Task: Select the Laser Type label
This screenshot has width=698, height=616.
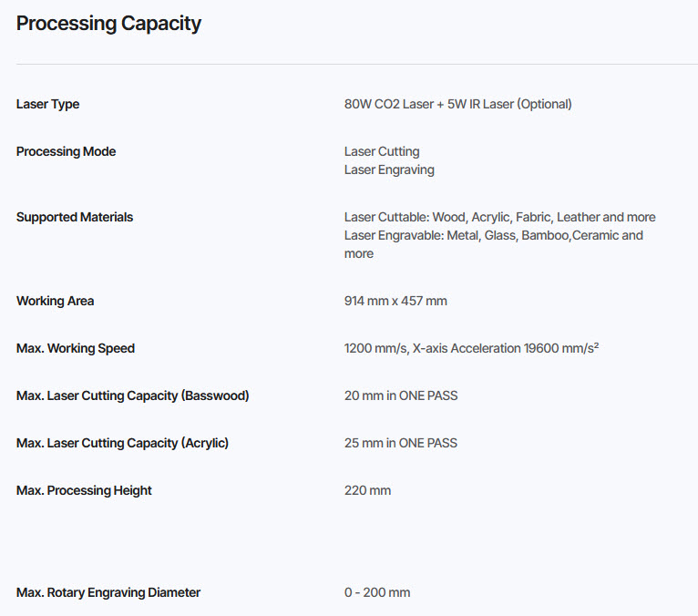Action: (47, 104)
